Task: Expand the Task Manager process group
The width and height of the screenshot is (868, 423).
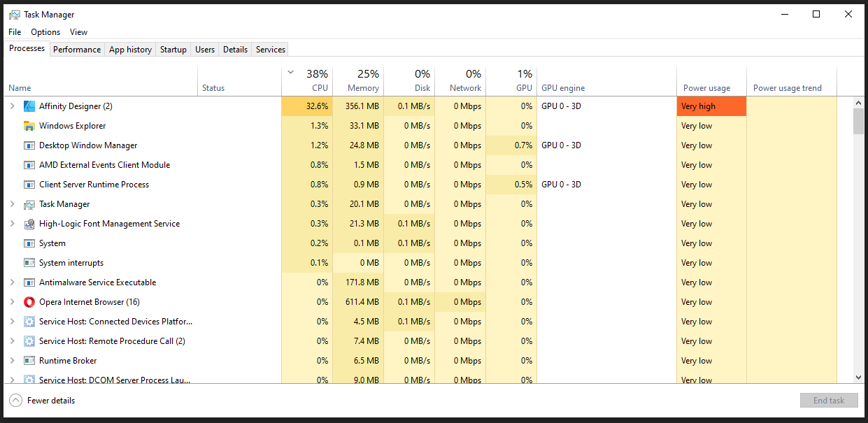Action: click(x=12, y=204)
